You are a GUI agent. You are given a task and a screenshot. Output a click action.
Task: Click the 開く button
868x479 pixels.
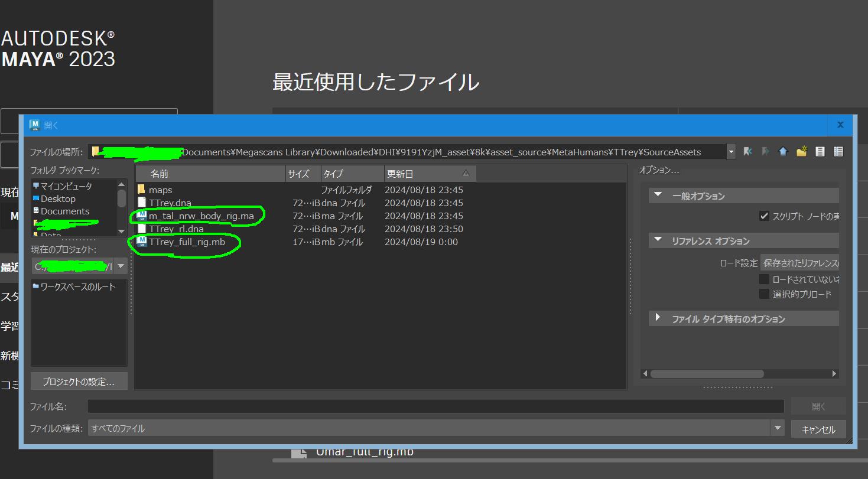click(x=818, y=406)
